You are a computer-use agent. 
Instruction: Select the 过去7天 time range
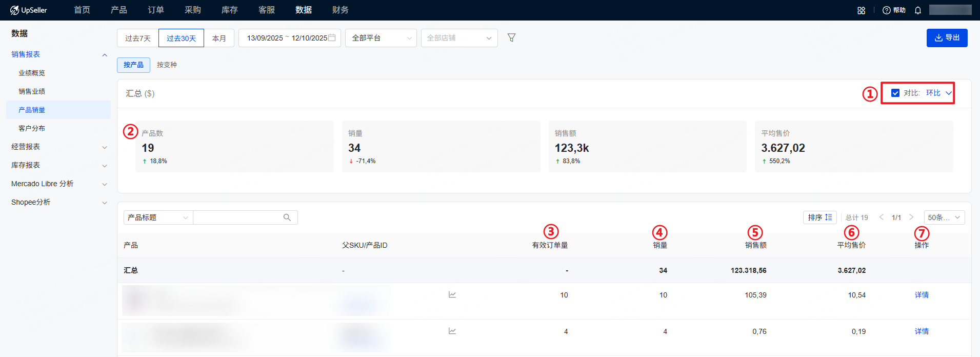138,38
